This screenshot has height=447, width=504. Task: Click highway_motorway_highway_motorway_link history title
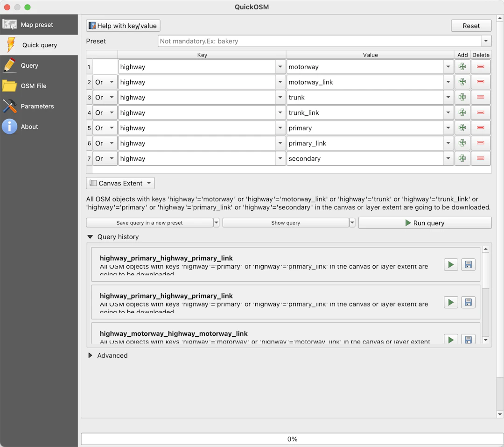(x=174, y=333)
